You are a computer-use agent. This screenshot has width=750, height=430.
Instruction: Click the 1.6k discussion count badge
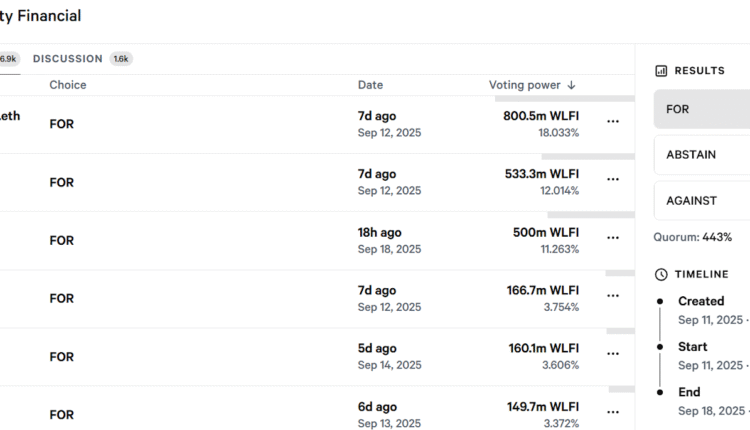[121, 59]
